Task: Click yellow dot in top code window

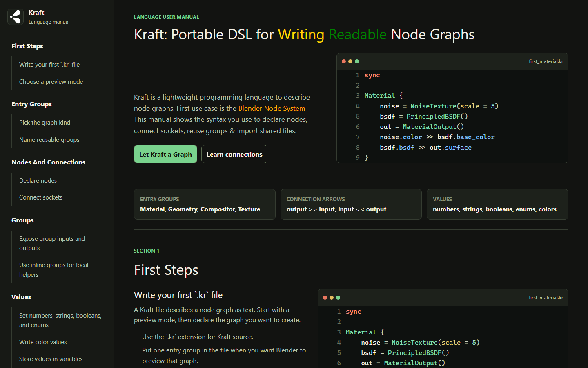Action: 350,61
